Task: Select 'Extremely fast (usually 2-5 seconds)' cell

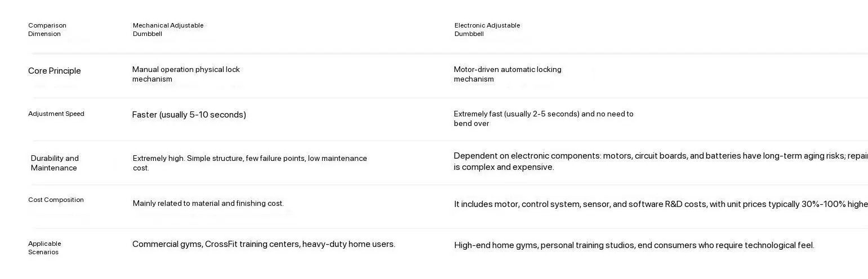Action: (544, 118)
